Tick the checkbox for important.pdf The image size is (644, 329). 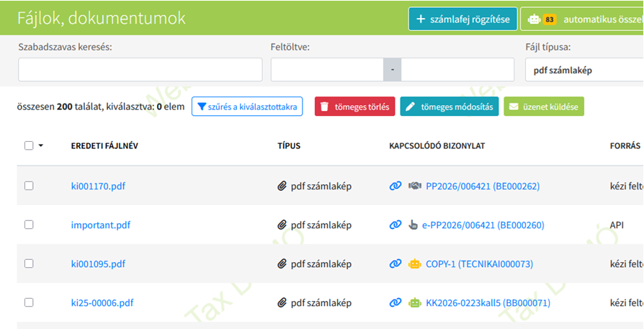[29, 225]
